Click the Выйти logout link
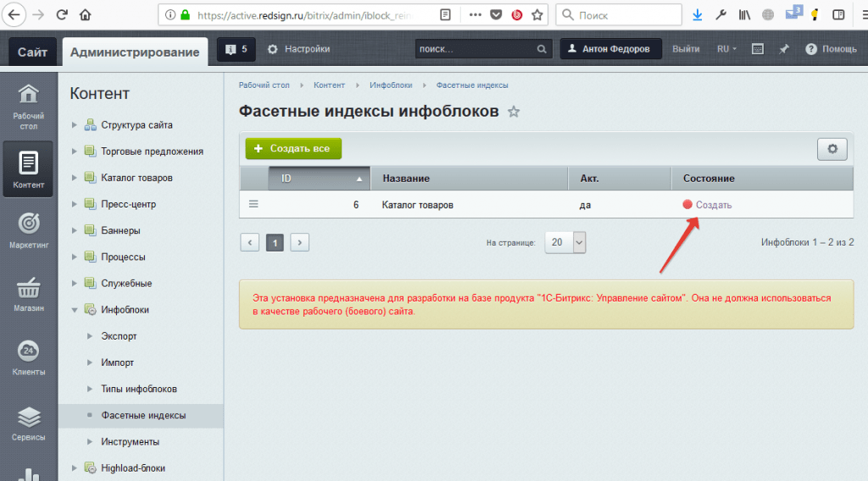This screenshot has width=868, height=481. (686, 49)
